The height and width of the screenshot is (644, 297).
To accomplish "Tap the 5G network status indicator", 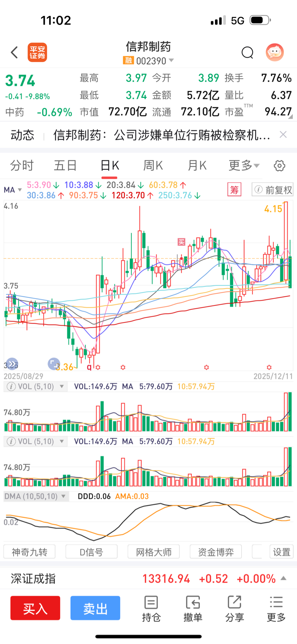I will [237, 20].
